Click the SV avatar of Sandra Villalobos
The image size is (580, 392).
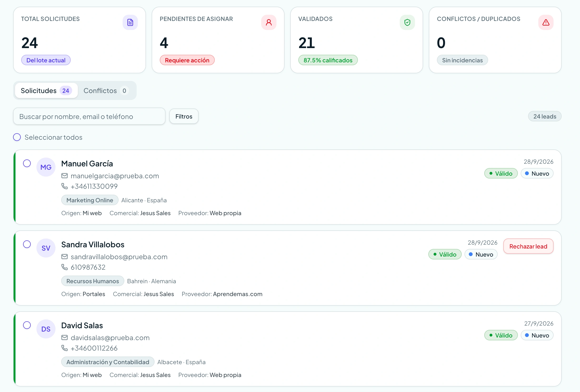pyautogui.click(x=46, y=248)
